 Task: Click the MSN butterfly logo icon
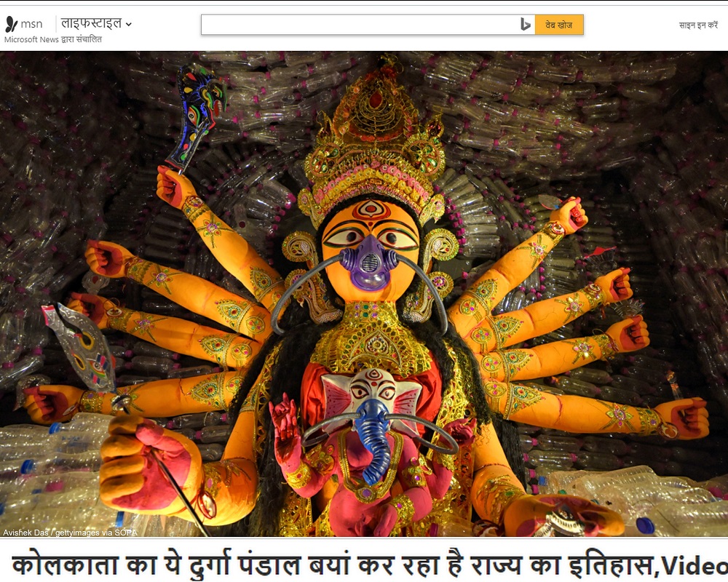coord(11,24)
